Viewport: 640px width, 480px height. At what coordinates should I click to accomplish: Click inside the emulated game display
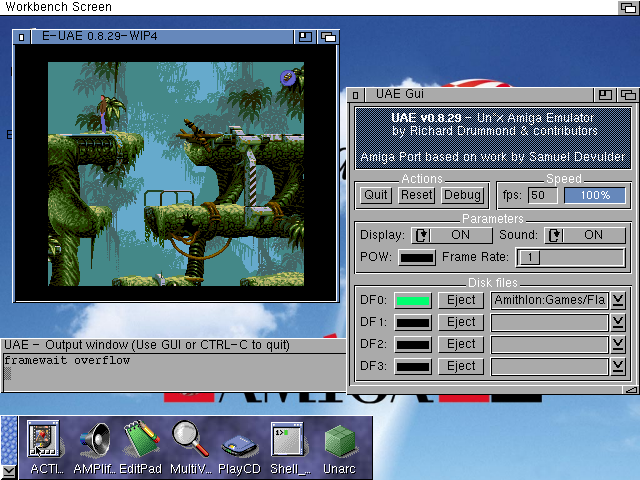pyautogui.click(x=176, y=174)
